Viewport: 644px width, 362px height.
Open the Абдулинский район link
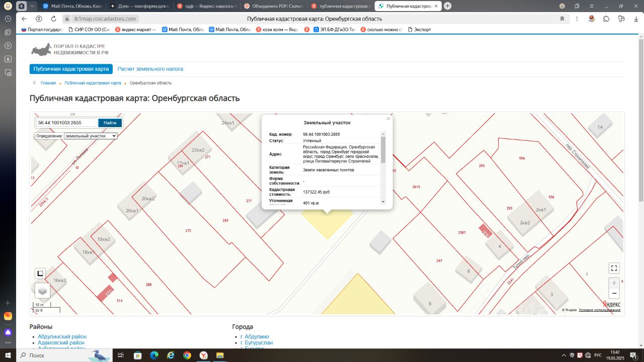[x=62, y=337]
